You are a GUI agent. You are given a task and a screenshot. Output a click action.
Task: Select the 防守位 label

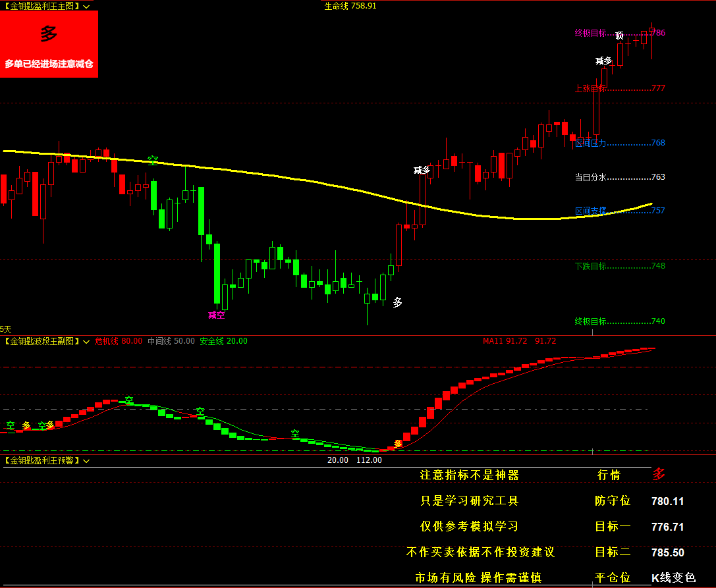(x=613, y=501)
